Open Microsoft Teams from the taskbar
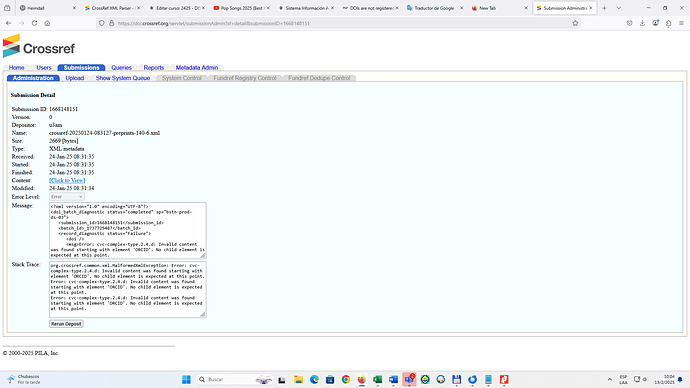The image size is (690, 388). [409, 379]
